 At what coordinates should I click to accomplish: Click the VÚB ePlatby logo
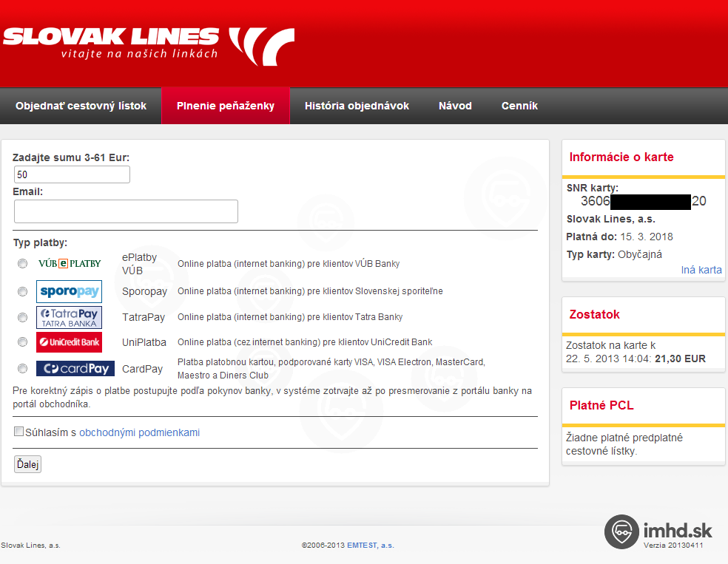point(69,264)
